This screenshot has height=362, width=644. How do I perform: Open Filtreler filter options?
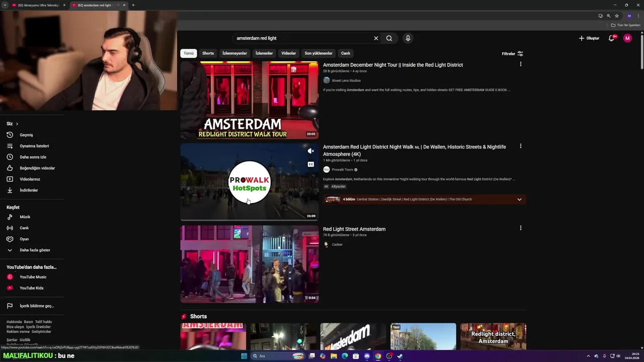pyautogui.click(x=512, y=53)
